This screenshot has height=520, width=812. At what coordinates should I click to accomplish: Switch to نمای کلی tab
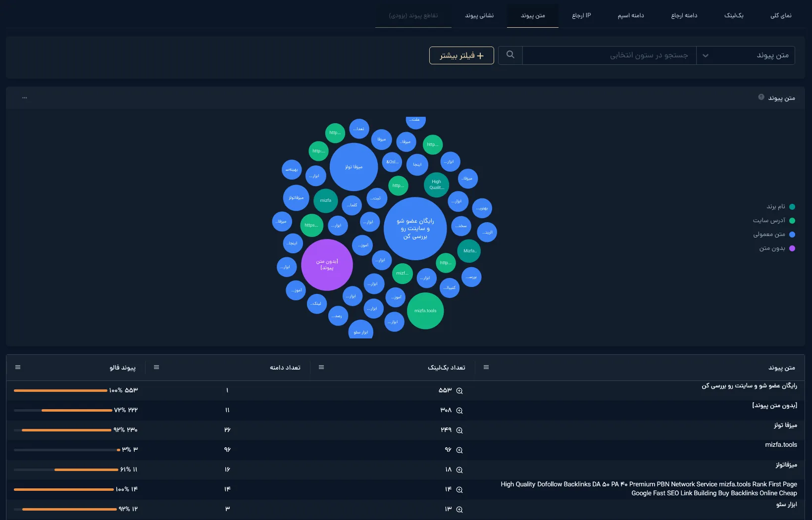(781, 15)
